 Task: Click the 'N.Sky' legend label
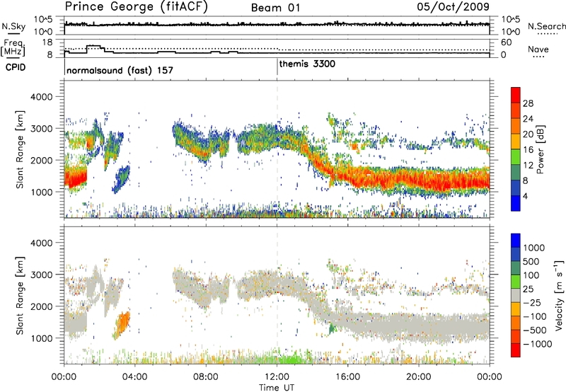pos(13,27)
